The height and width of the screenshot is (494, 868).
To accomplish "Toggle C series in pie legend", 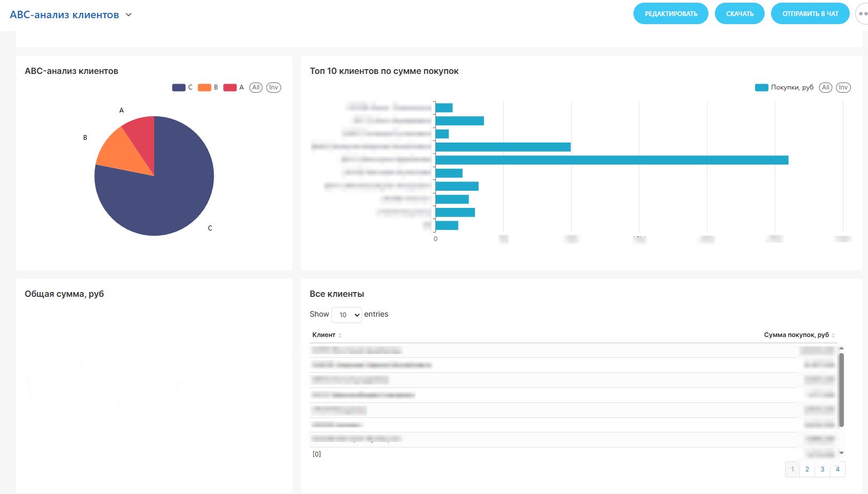I will point(182,87).
